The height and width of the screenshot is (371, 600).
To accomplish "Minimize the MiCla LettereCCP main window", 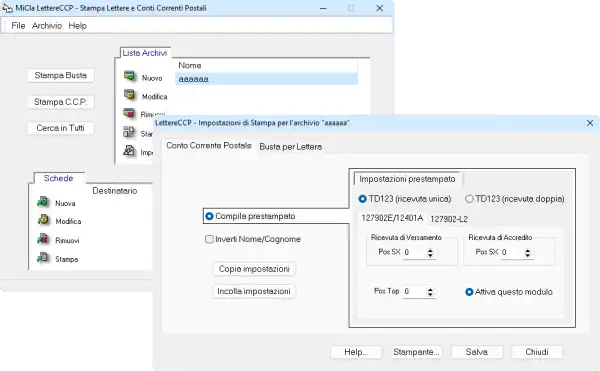I will click(x=323, y=8).
